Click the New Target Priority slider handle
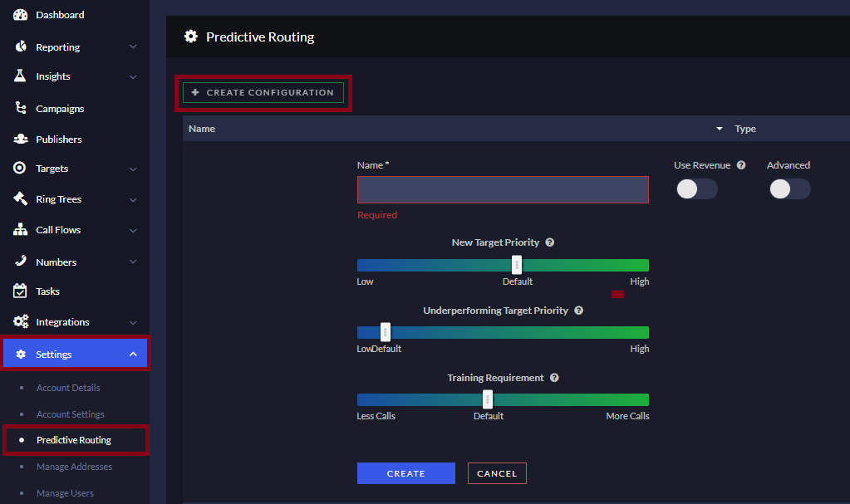Screen dimensions: 850x504 517,265
